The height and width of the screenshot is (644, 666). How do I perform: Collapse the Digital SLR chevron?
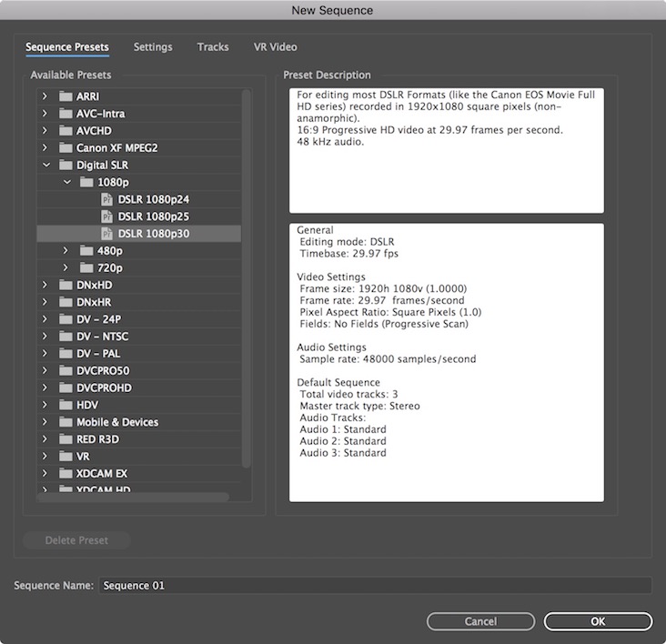coord(45,165)
